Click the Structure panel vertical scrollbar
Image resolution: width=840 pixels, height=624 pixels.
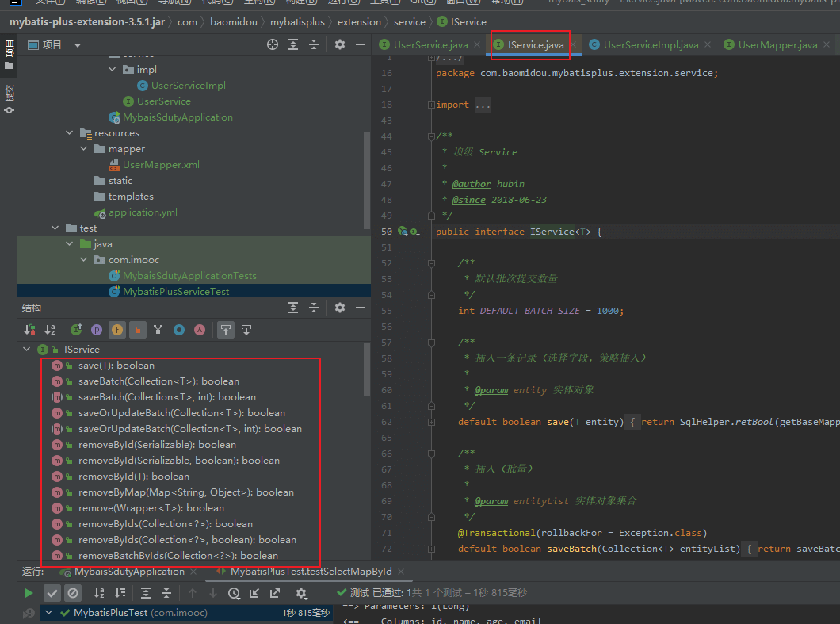click(367, 369)
